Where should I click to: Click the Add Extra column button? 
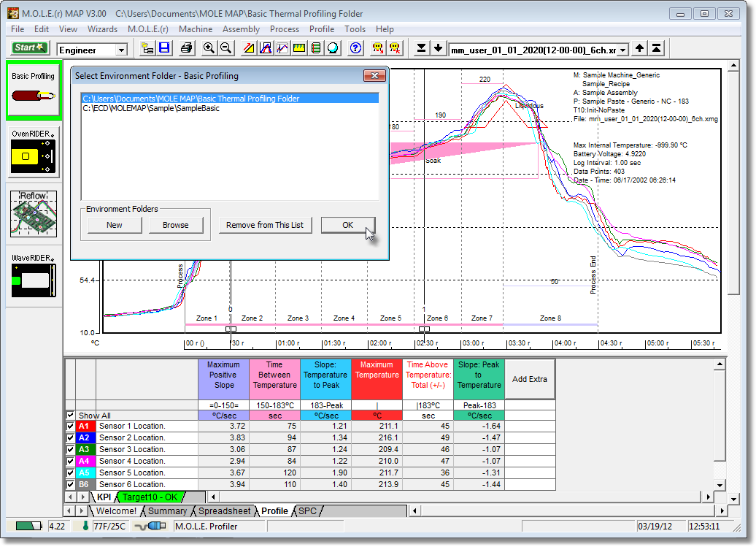pos(529,379)
